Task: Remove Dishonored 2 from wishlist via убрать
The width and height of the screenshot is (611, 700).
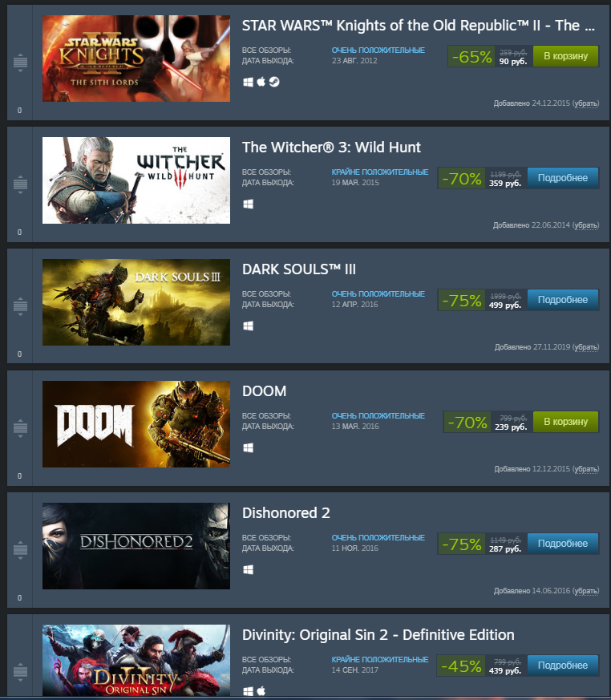Action: click(x=585, y=591)
